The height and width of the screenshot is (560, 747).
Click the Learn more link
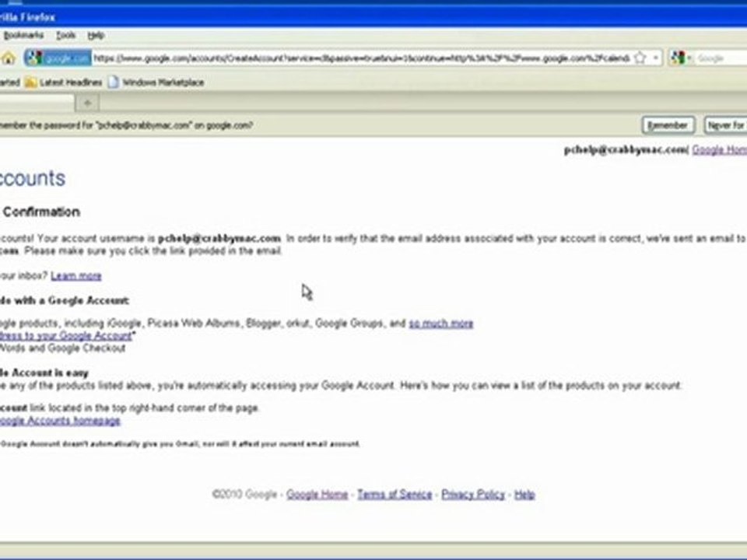click(x=76, y=275)
